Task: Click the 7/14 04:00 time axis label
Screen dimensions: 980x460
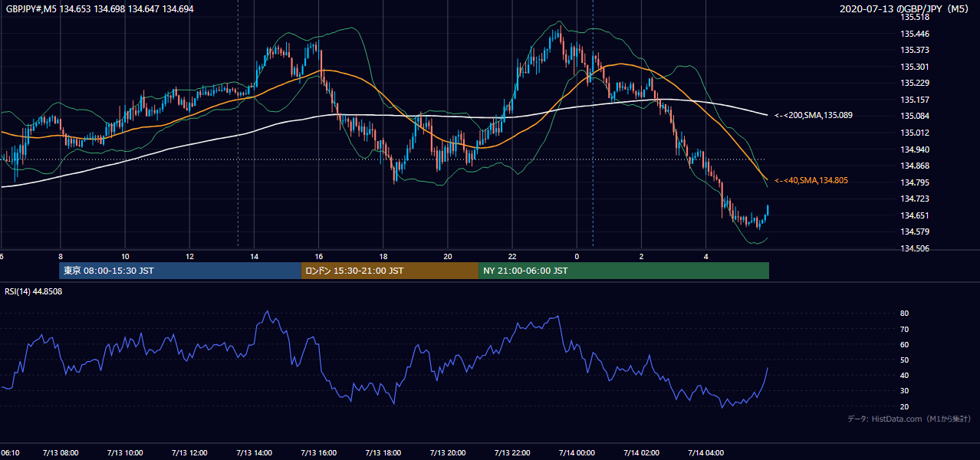Action: coord(706,453)
